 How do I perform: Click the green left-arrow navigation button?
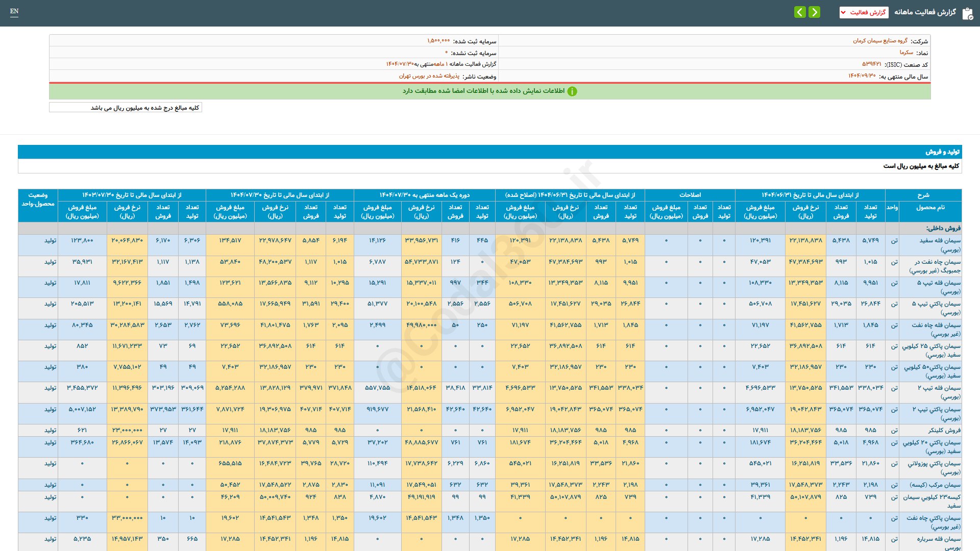(x=800, y=12)
